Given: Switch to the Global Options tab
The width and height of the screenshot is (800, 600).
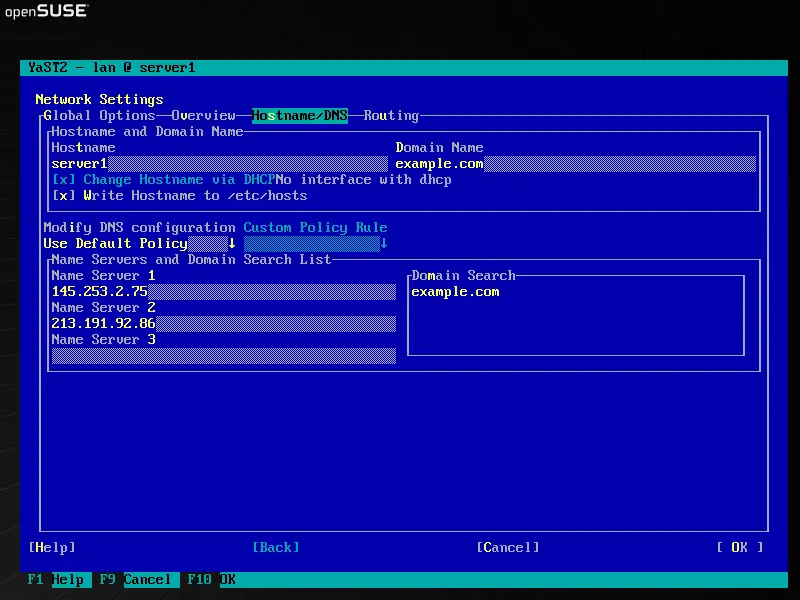Looking at the screenshot, I should 99,116.
